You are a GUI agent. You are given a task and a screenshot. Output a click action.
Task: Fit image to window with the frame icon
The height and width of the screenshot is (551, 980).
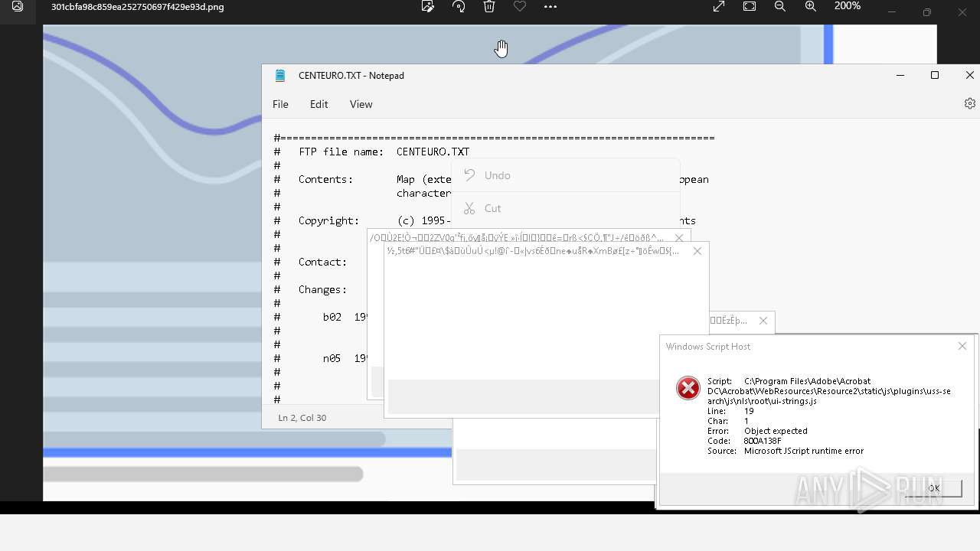click(750, 6)
